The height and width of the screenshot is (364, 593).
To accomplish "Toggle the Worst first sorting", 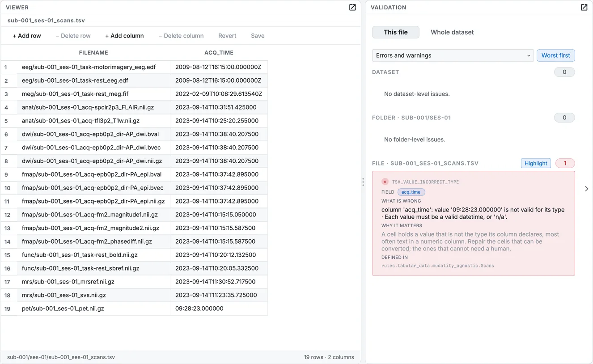I will (x=555, y=55).
